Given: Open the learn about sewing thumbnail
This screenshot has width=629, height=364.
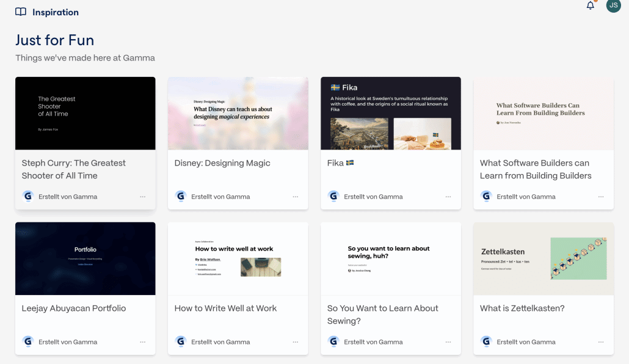Looking at the screenshot, I should pyautogui.click(x=391, y=258).
